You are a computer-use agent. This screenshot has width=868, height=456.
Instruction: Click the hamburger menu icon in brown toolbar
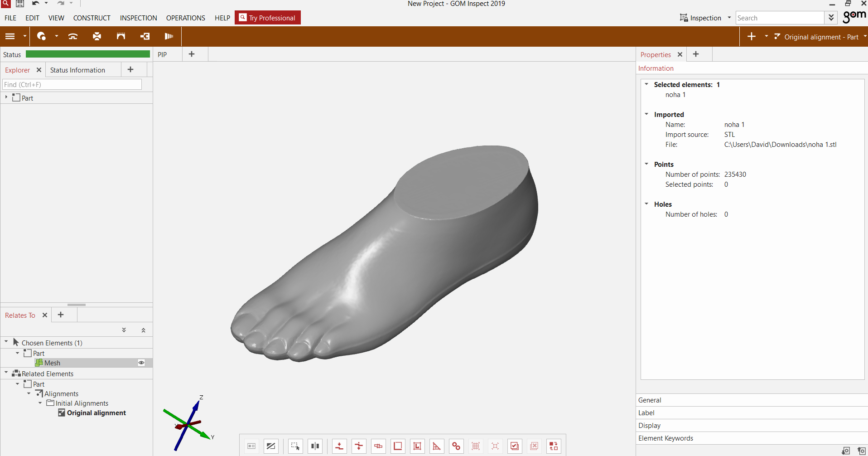[x=10, y=36]
